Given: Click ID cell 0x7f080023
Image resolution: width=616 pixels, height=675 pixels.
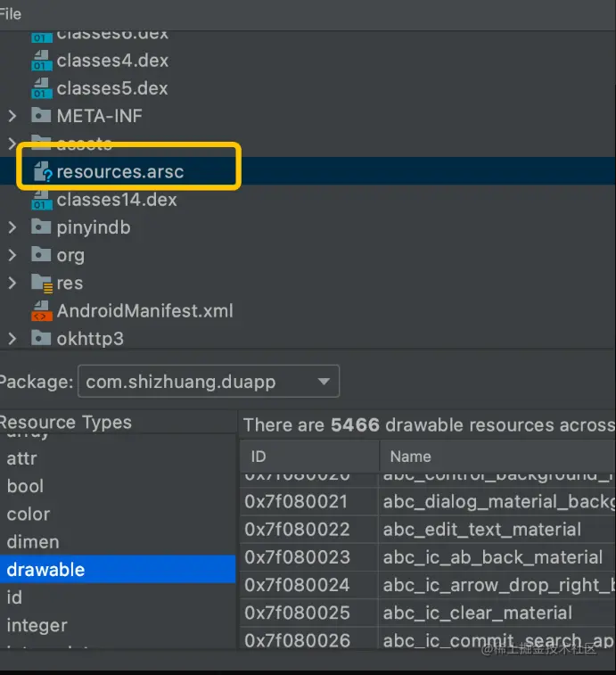Looking at the screenshot, I should [x=309, y=557].
